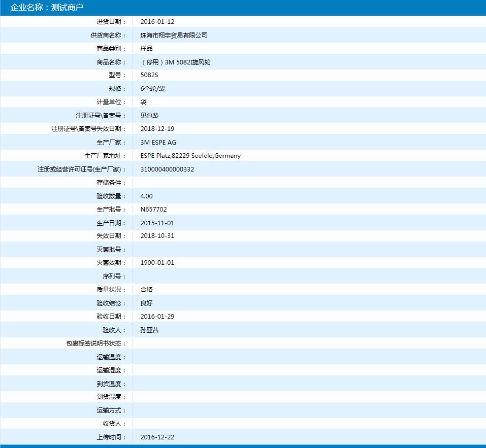
Task: Click the 包裹标签说明书状态 label
Action: (96, 343)
